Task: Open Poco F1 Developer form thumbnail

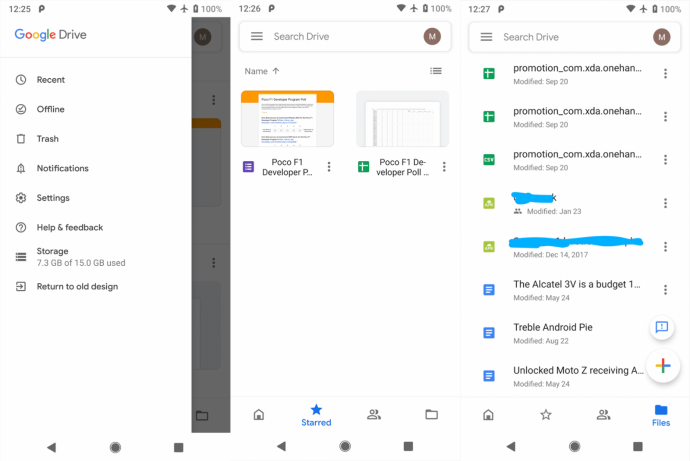Action: click(287, 119)
